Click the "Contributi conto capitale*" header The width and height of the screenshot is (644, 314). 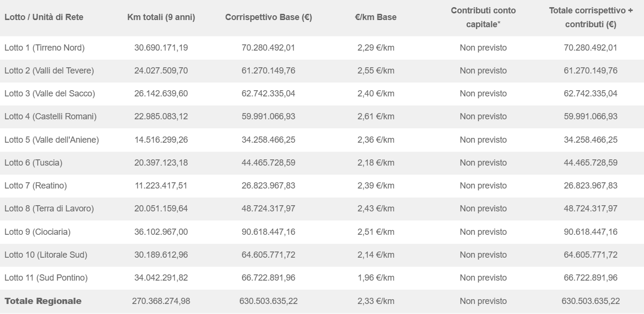(x=483, y=17)
